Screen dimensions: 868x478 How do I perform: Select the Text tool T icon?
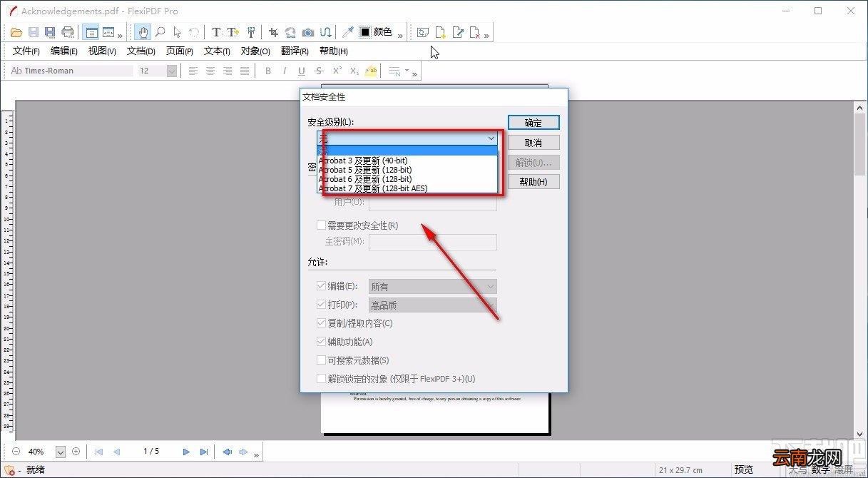tap(217, 32)
